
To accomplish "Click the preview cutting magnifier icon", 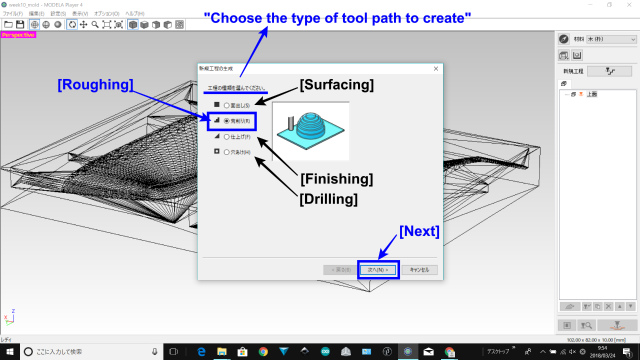I will (x=586, y=325).
